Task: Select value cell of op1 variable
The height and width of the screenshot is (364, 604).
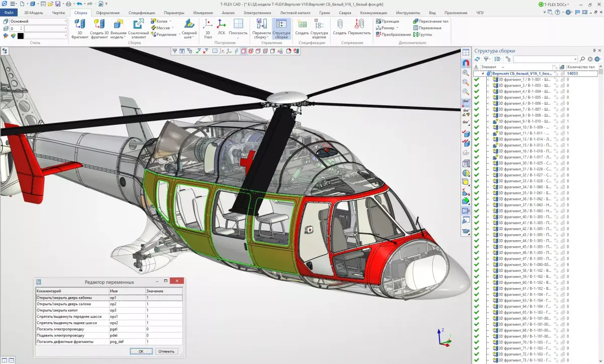Action: click(x=164, y=298)
